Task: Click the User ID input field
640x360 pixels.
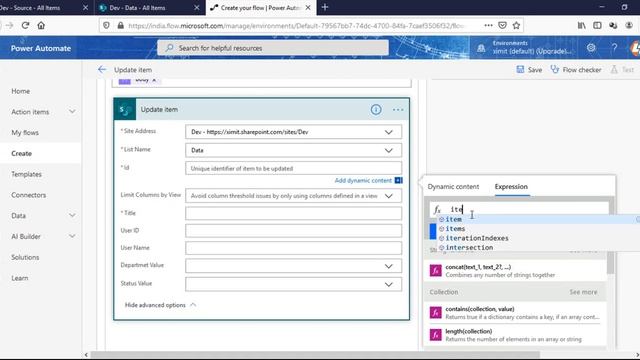Action: [x=293, y=231]
